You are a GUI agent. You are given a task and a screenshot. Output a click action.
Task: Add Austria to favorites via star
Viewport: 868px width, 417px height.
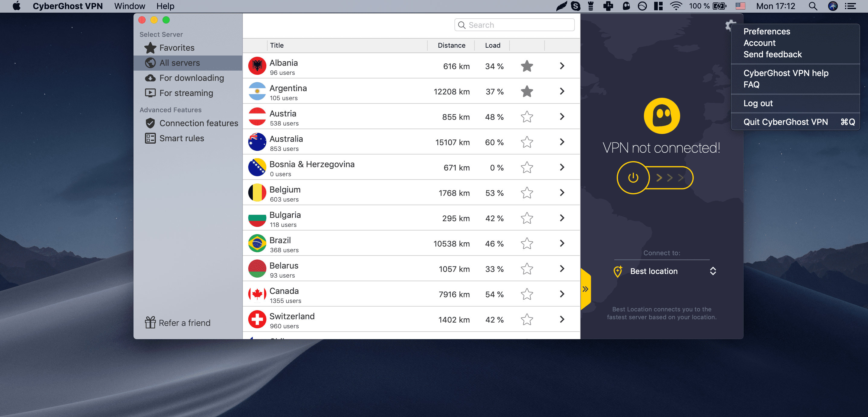click(527, 117)
